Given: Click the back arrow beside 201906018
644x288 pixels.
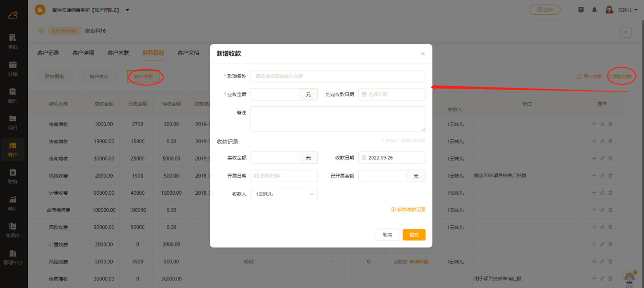Looking at the screenshot, I should (x=41, y=31).
